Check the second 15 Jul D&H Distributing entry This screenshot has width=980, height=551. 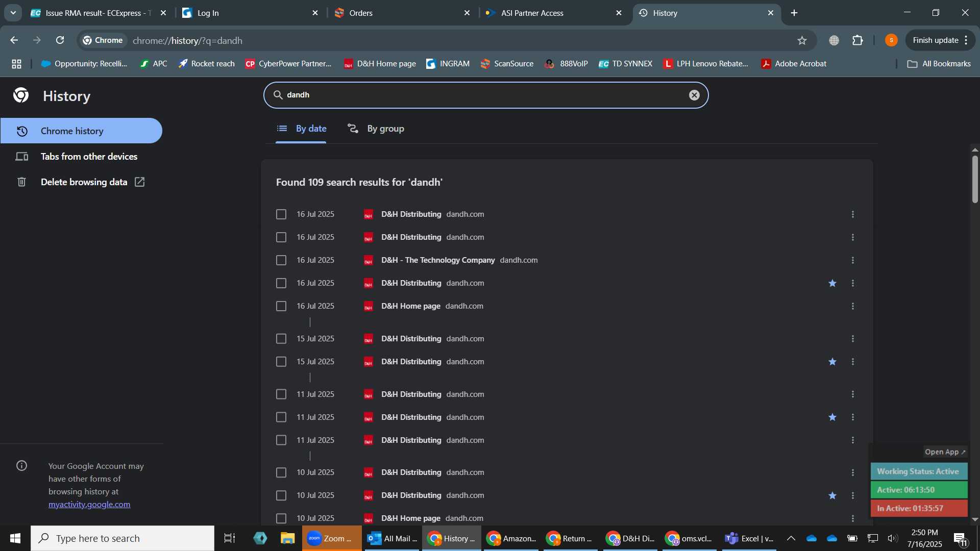coord(281,362)
